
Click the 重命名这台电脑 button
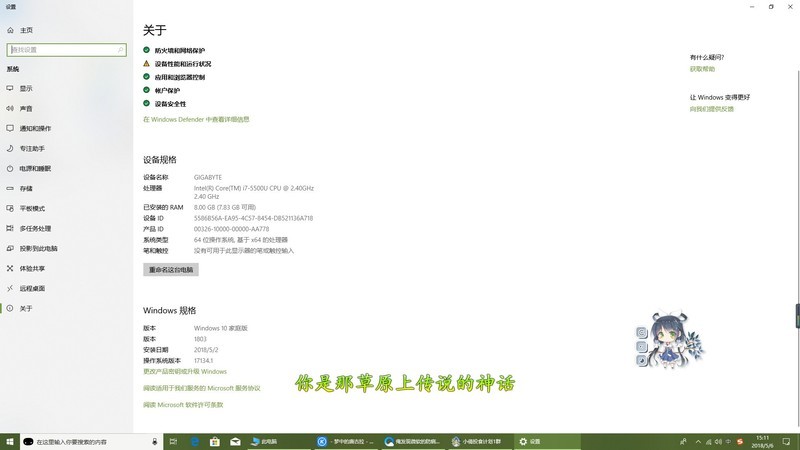[171, 269]
